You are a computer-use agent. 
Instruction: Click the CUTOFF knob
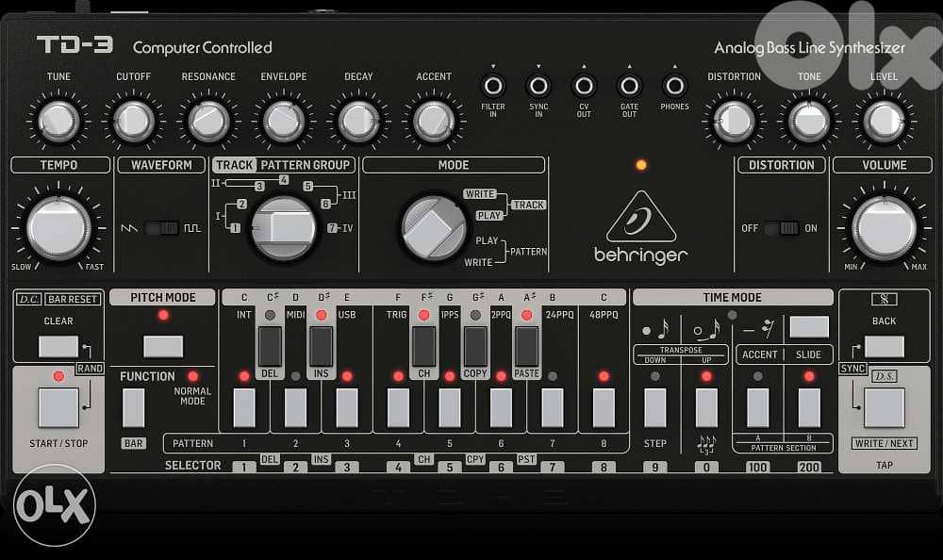tap(134, 121)
